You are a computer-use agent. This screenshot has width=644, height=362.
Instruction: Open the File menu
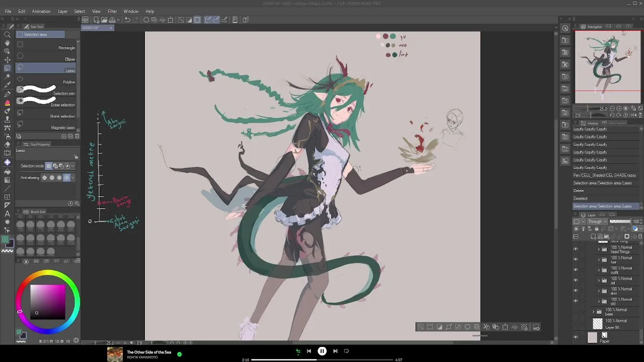coord(8,11)
